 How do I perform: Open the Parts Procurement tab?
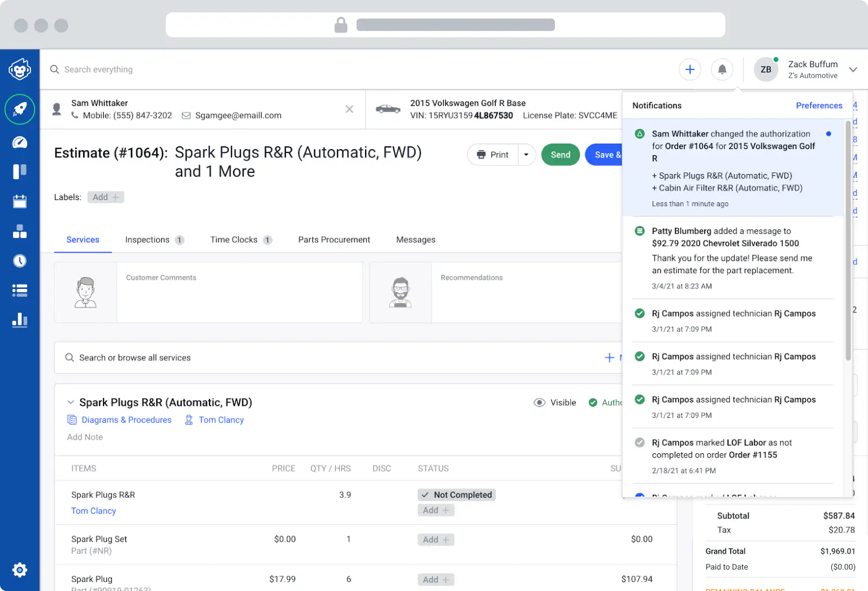click(x=334, y=240)
